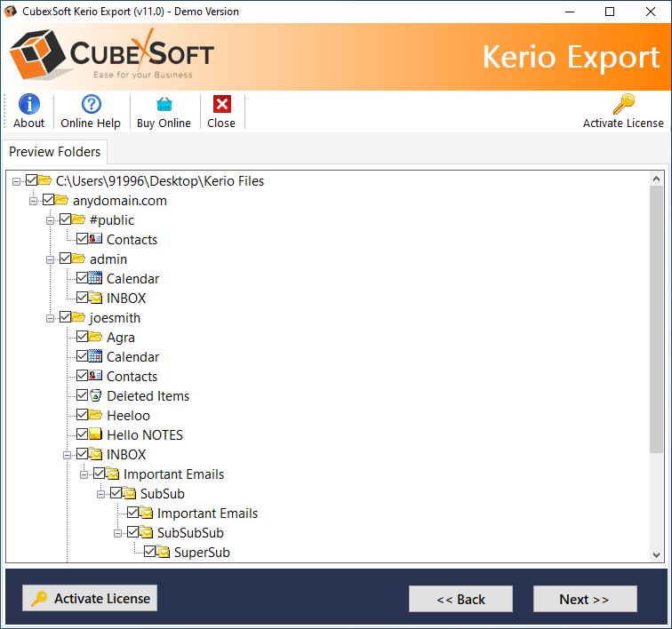672x629 pixels.
Task: Click the admin folder icon
Action: click(78, 259)
